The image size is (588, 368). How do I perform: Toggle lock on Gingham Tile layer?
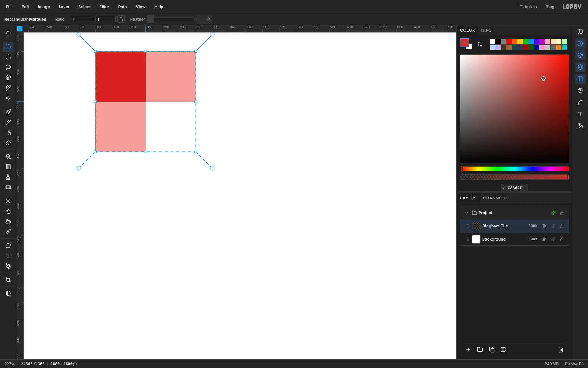(562, 226)
